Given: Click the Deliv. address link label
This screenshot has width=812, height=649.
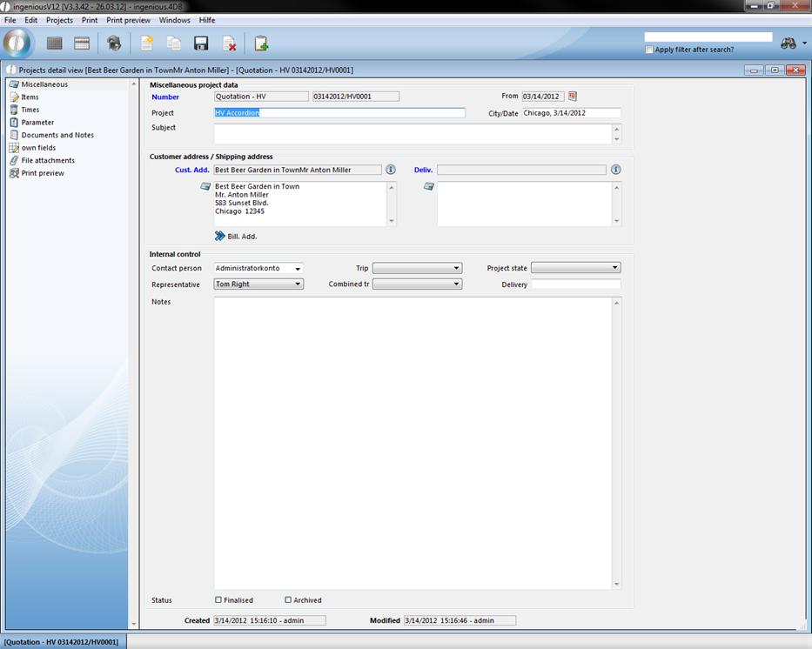Looking at the screenshot, I should [423, 171].
